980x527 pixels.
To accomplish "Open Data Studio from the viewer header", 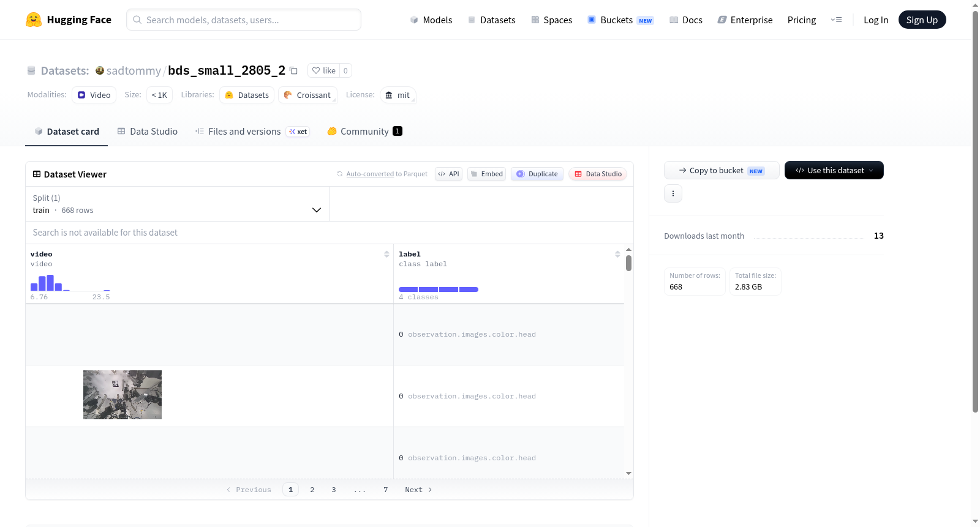I will [598, 174].
